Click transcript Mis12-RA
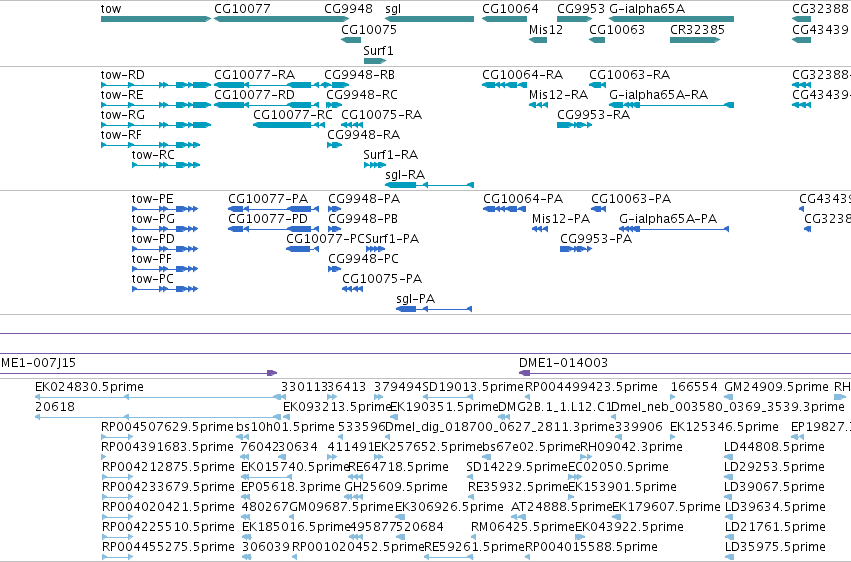The width and height of the screenshot is (851, 562). pos(538,105)
